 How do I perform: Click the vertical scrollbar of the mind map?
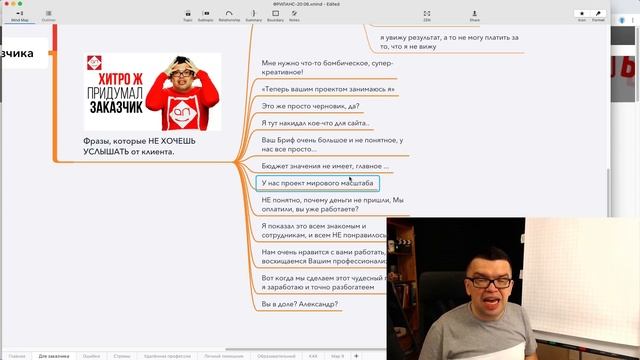pyautogui.click(x=608, y=192)
